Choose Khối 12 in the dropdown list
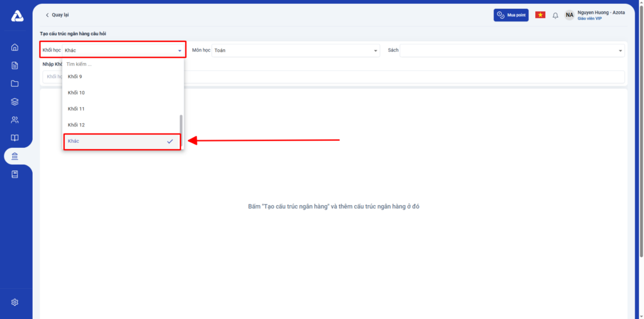The height and width of the screenshot is (319, 644). 77,125
